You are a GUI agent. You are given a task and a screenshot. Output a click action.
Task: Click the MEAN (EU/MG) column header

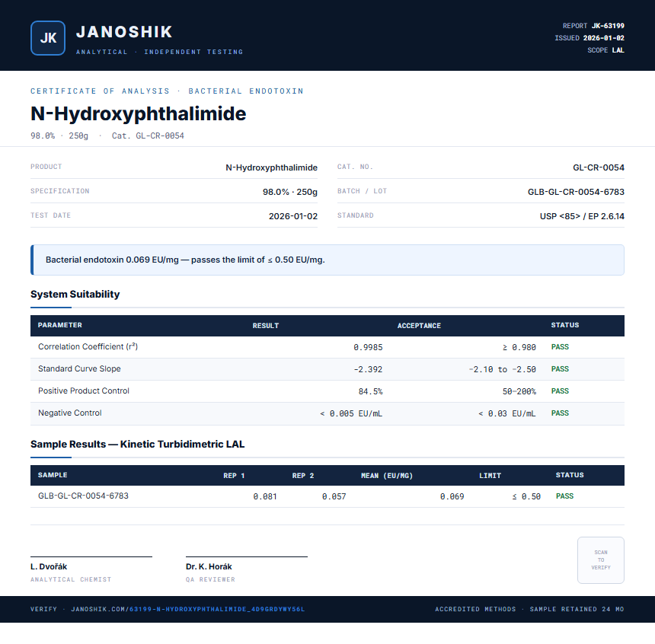tap(387, 476)
